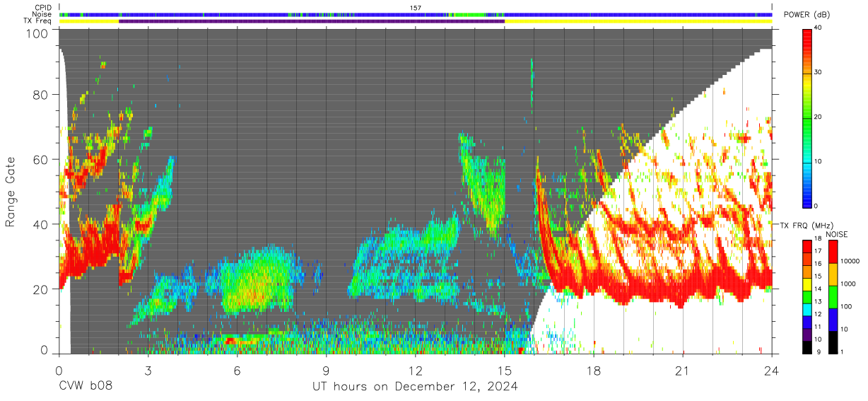
Task: Click the Range Gate axis title
Action: click(x=11, y=192)
